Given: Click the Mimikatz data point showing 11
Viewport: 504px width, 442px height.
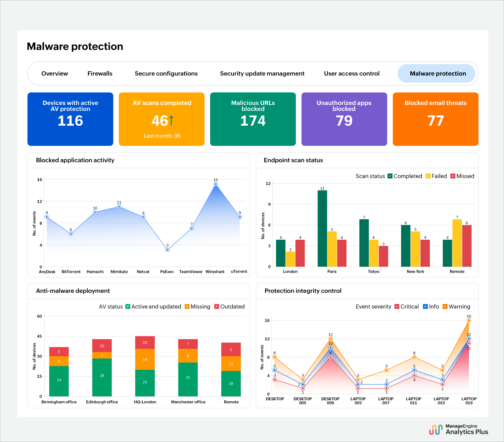Looking at the screenshot, I should pyautogui.click(x=119, y=207).
